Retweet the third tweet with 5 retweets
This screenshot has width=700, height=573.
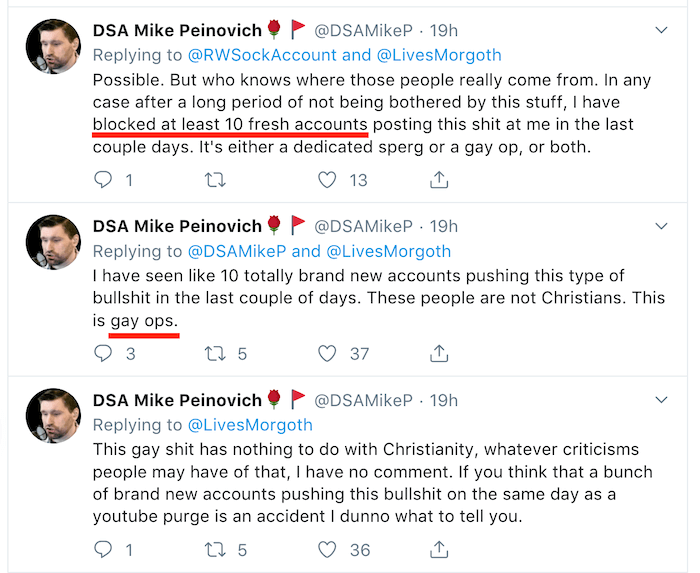point(213,549)
